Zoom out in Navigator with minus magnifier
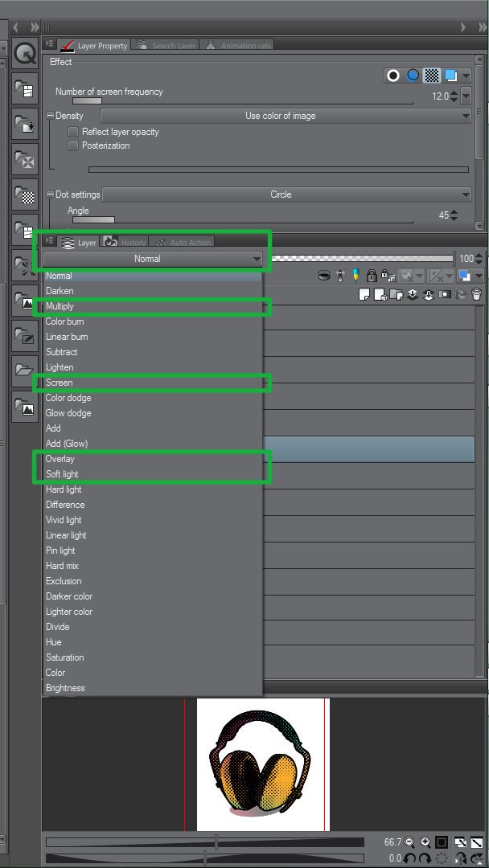The height and width of the screenshot is (868, 489). pyautogui.click(x=409, y=842)
